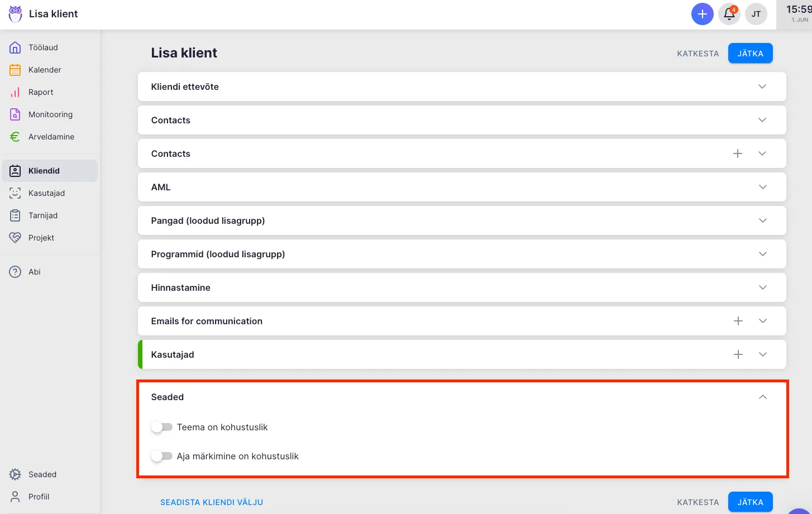812x514 pixels.
Task: Open the notifications bell icon
Action: pyautogui.click(x=729, y=14)
